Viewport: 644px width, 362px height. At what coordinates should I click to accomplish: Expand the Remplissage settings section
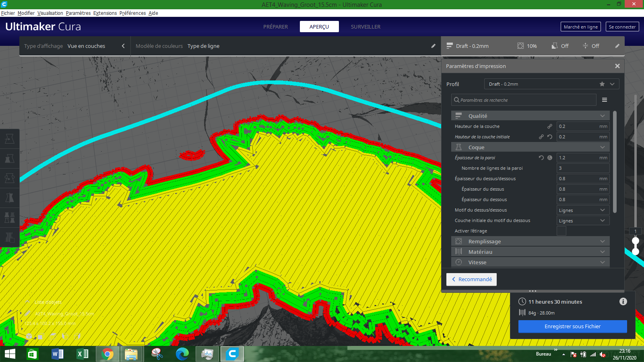click(530, 241)
